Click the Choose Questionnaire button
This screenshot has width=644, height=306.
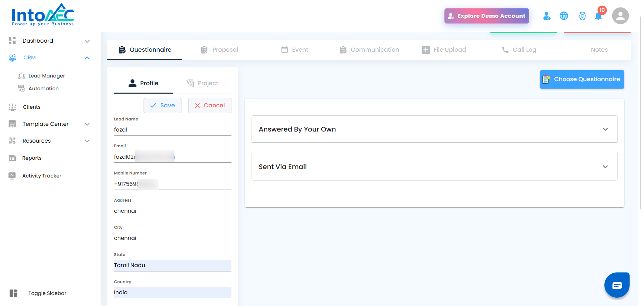pos(582,79)
